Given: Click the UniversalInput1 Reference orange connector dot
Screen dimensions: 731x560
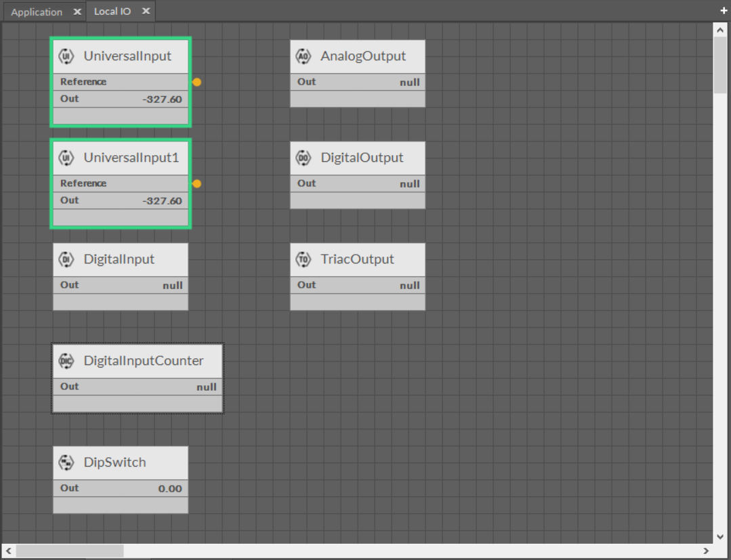Looking at the screenshot, I should [x=196, y=184].
